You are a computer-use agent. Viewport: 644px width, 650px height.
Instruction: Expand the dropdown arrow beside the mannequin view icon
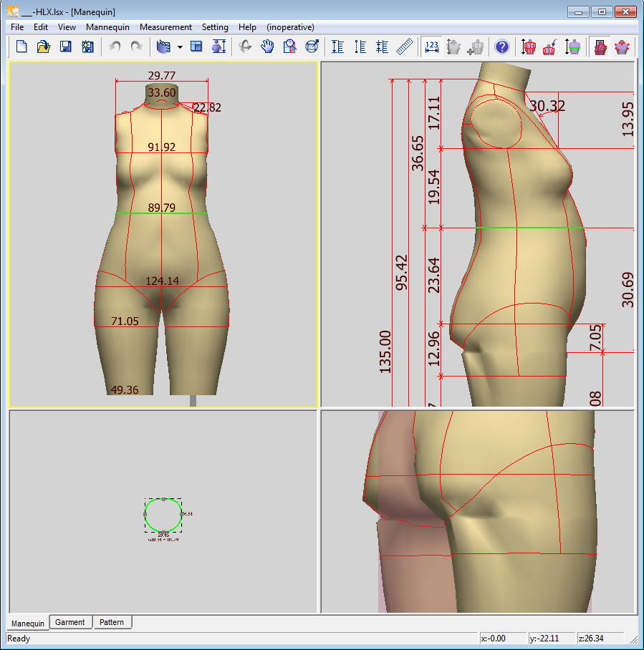[180, 47]
